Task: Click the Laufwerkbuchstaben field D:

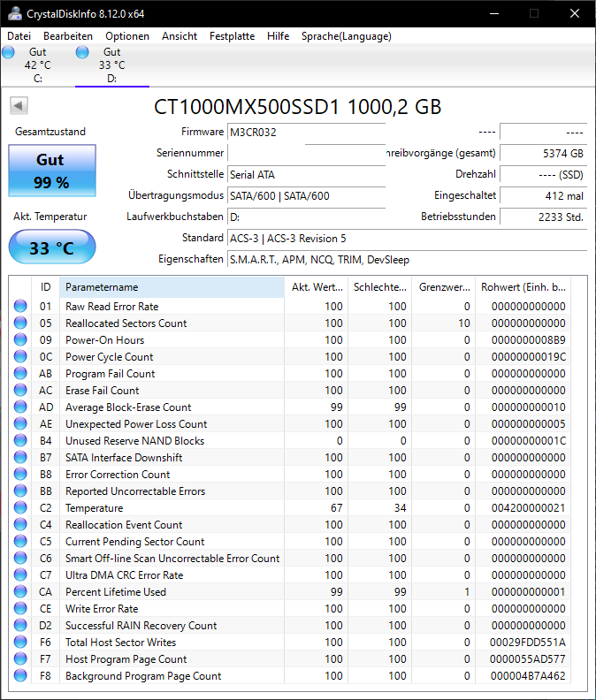Action: 307,217
